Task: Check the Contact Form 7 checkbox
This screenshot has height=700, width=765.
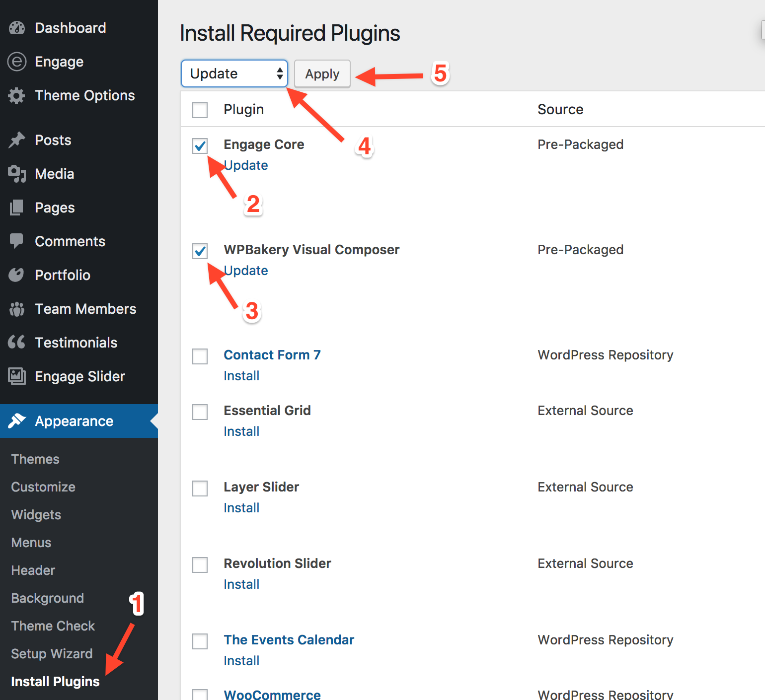Action: [x=200, y=356]
